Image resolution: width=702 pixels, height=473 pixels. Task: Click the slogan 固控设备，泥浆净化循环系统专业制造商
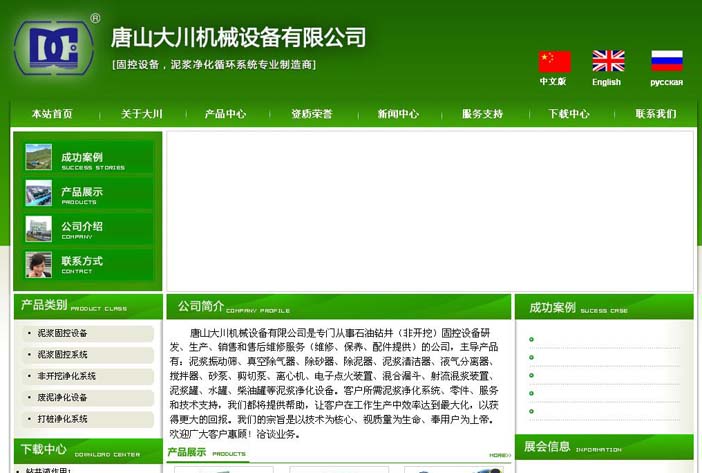[214, 64]
